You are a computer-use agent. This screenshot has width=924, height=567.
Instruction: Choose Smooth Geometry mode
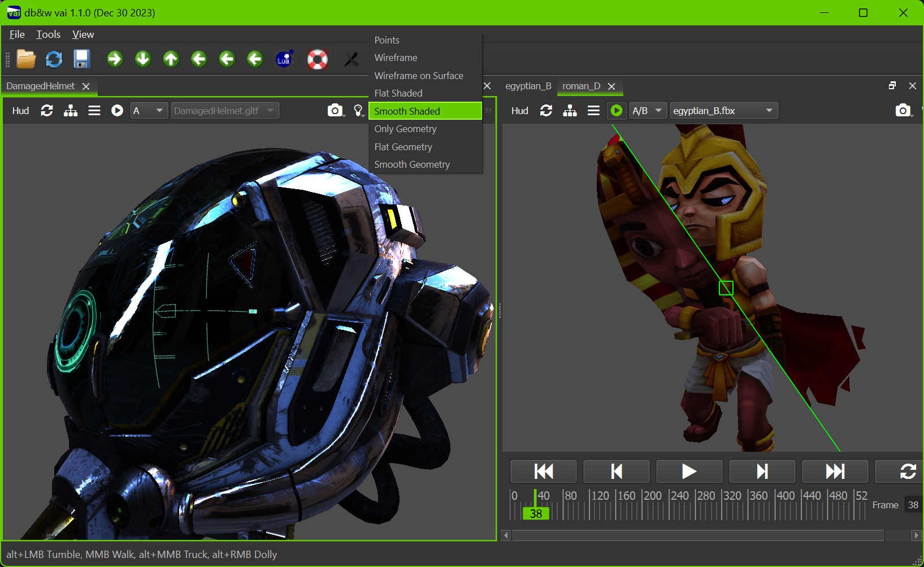coord(426,164)
